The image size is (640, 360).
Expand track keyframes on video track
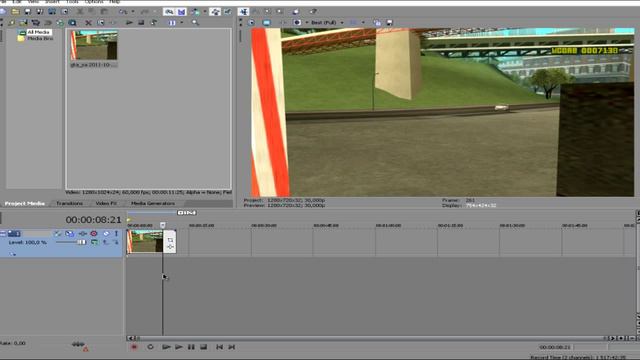pyautogui.click(x=13, y=254)
